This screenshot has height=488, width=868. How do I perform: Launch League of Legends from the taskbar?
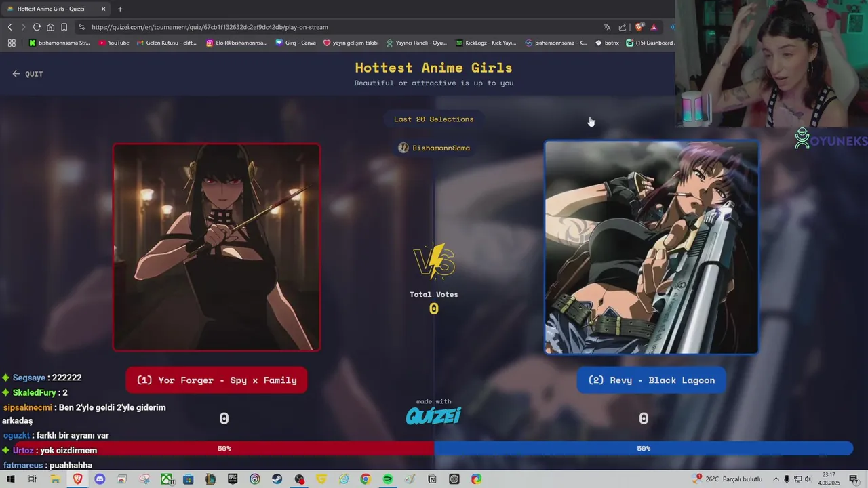[210, 479]
